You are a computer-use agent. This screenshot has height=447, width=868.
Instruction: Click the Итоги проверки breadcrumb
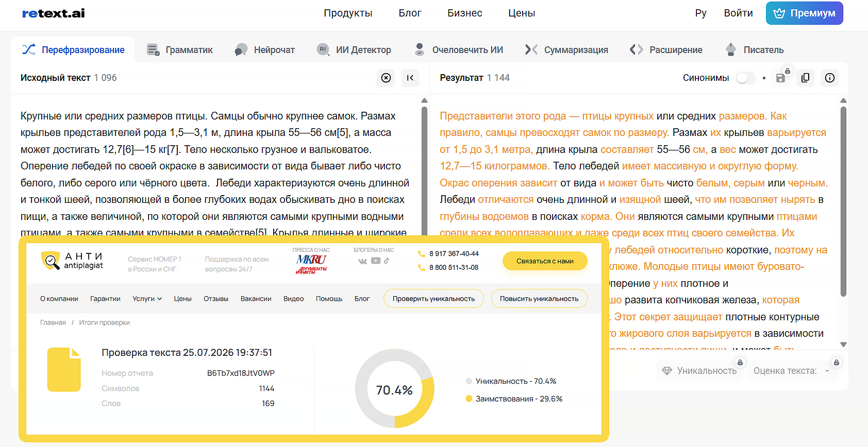(x=104, y=323)
